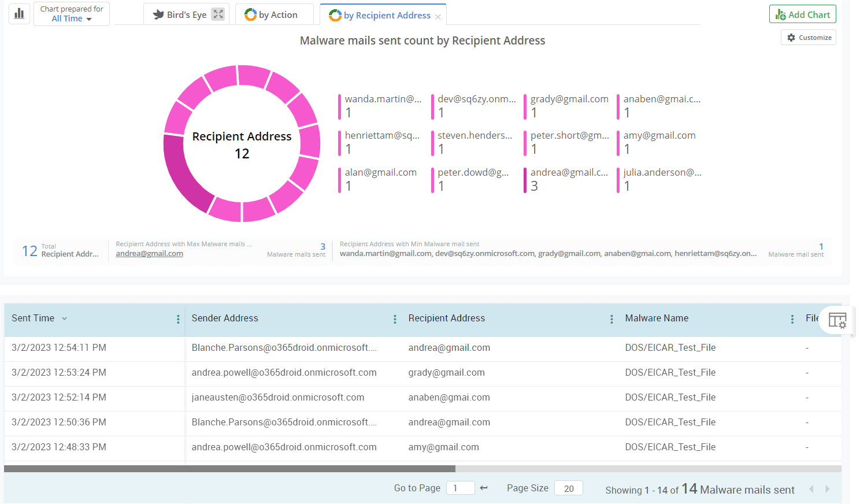Open Recipient Address column options menu
Screen dimensions: 860x504
pos(611,319)
